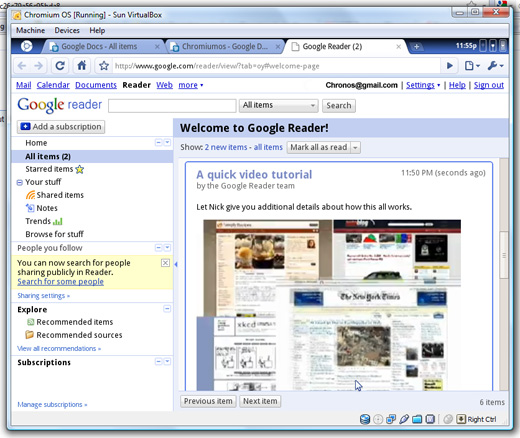This screenshot has width=520, height=438.
Task: Open Mark all as read dropdown arrow
Action: (355, 147)
